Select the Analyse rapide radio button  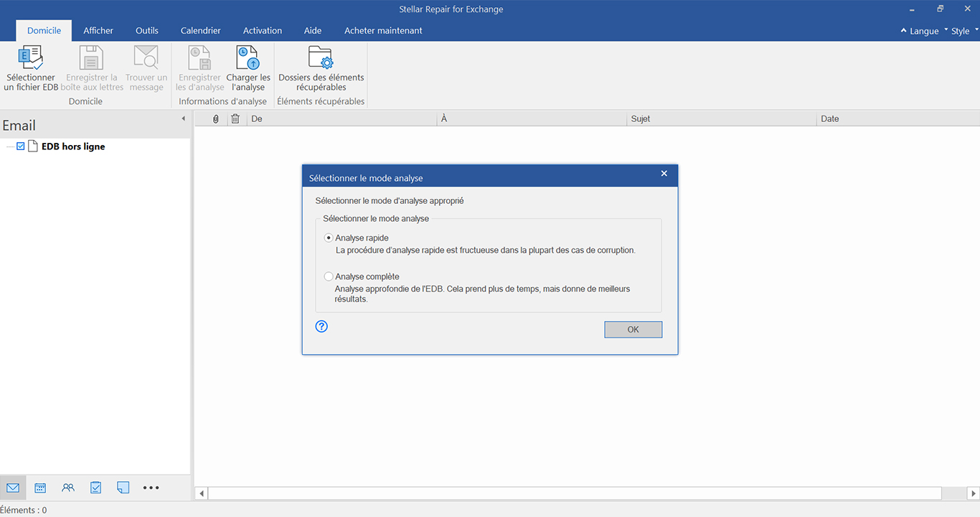coord(329,238)
